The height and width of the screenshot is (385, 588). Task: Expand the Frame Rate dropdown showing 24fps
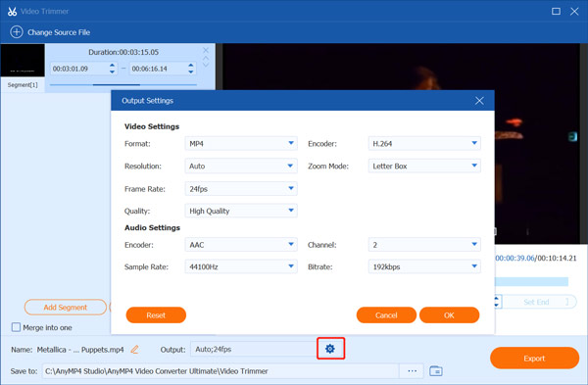241,189
